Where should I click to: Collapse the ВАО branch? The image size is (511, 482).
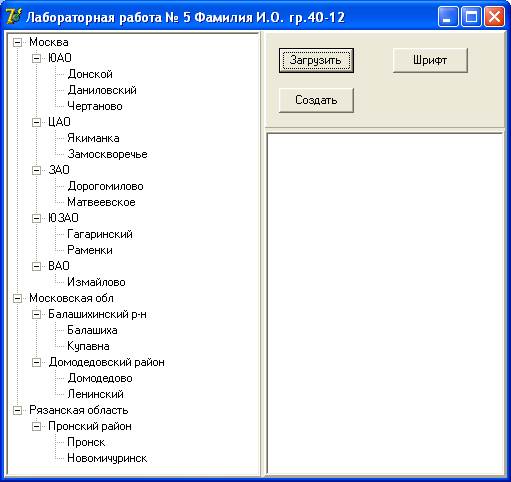pos(36,266)
